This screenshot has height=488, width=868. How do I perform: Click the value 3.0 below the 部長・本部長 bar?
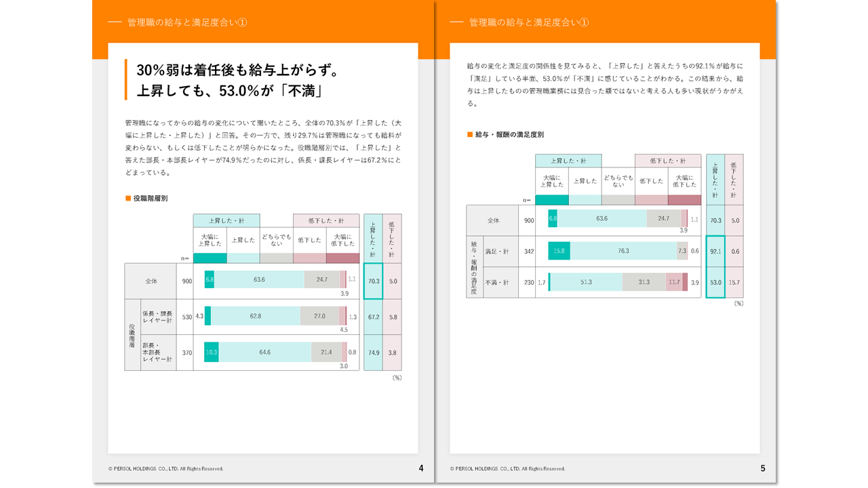[x=343, y=366]
